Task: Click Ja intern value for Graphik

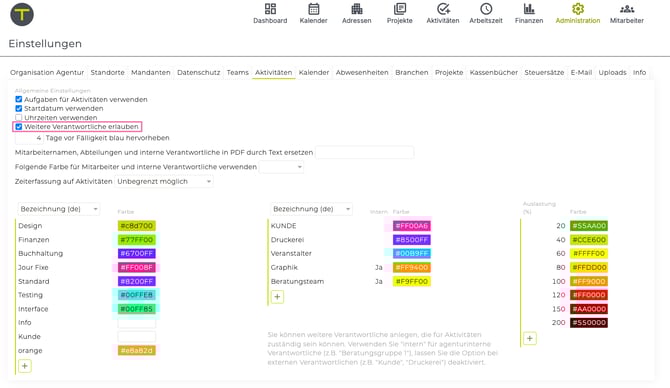Action: point(379,267)
